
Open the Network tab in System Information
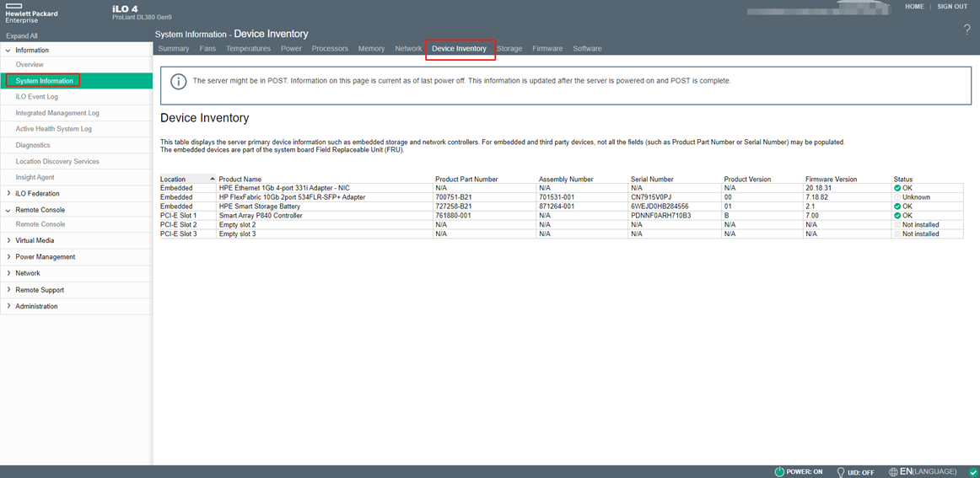[x=408, y=49]
